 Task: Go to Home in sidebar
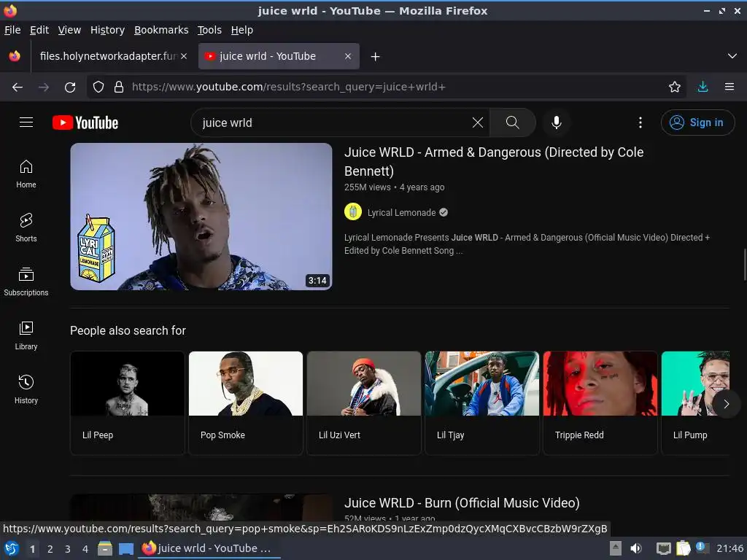26,174
